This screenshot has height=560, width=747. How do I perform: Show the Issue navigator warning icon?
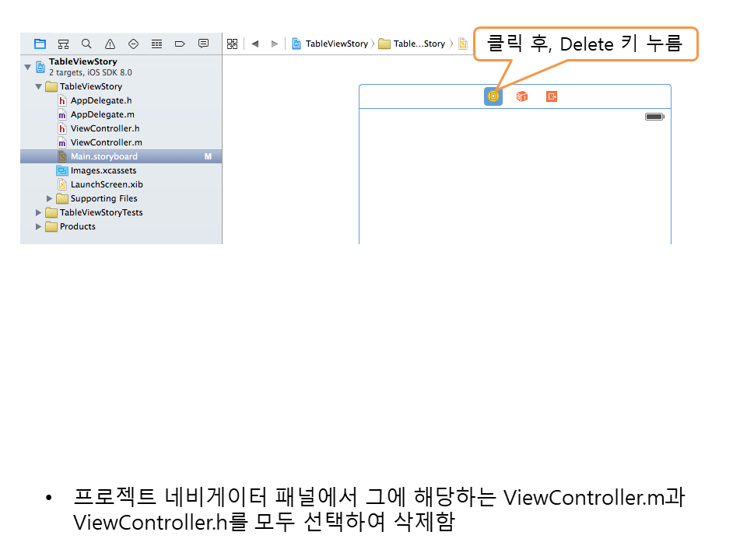[x=110, y=44]
